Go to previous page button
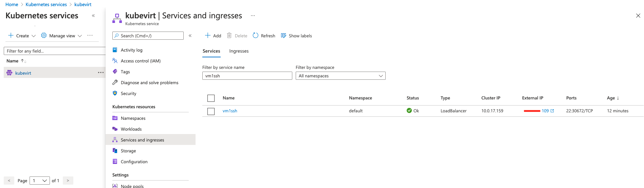 point(9,181)
